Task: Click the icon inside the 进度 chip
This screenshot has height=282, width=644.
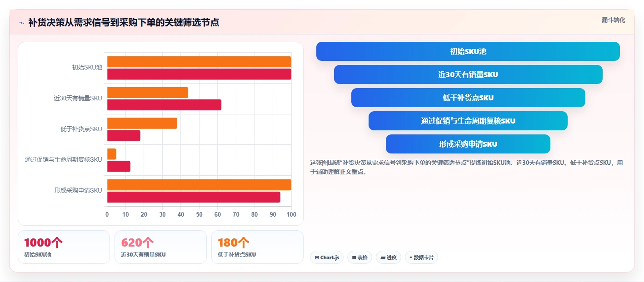Action: click(383, 257)
